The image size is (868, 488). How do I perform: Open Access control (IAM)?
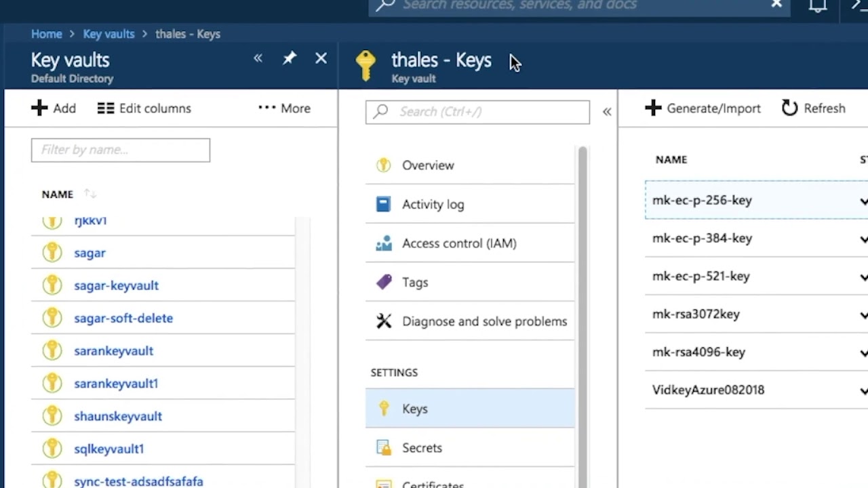(470, 243)
